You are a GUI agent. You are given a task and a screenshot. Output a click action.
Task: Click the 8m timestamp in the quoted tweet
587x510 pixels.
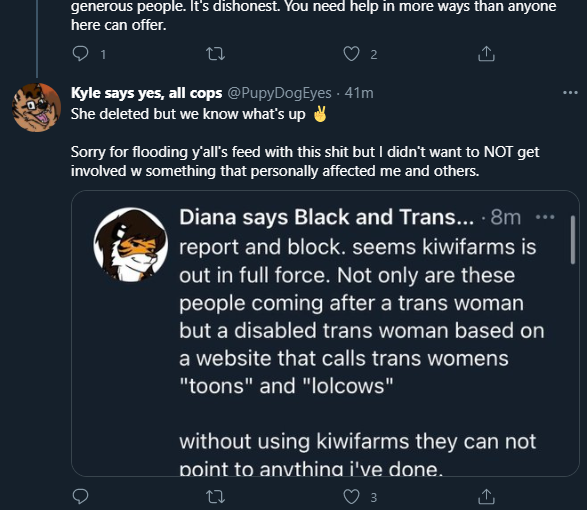(x=506, y=217)
